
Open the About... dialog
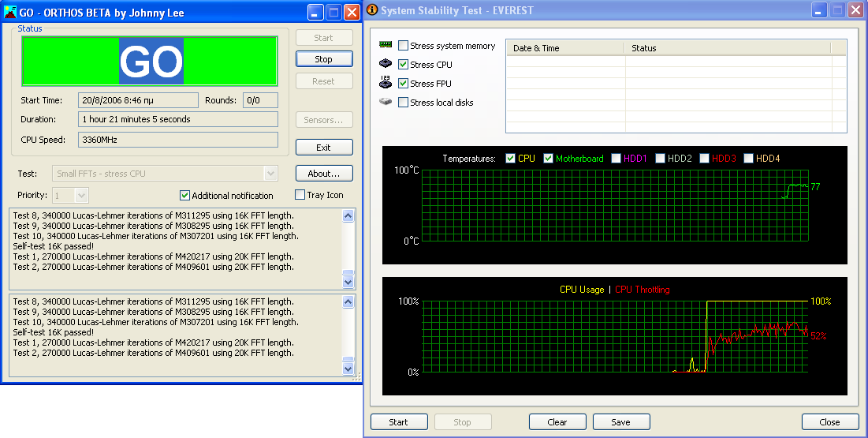tap(324, 174)
